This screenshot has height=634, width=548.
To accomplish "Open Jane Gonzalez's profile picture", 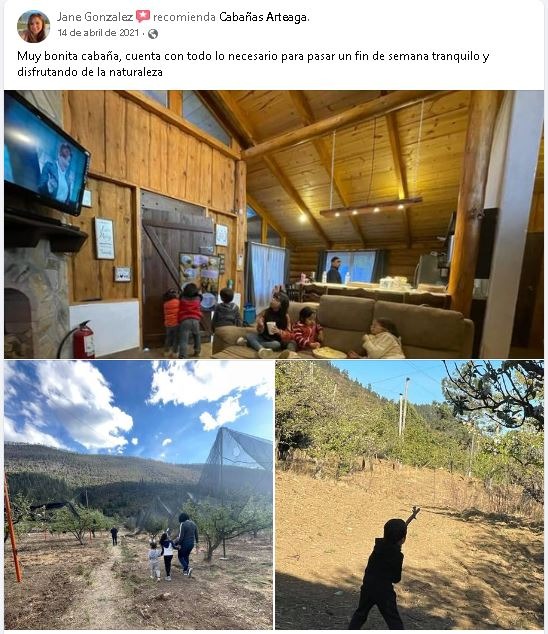I will (33, 26).
